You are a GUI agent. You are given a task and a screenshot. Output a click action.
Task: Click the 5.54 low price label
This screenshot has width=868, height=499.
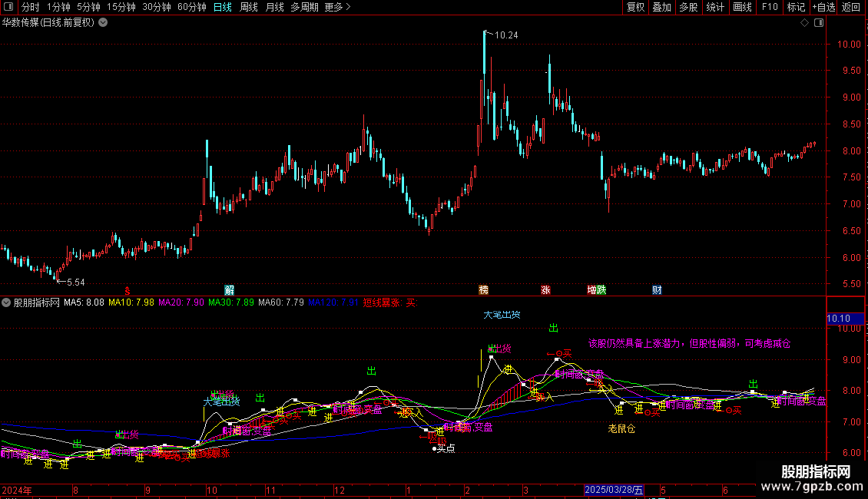(x=76, y=283)
